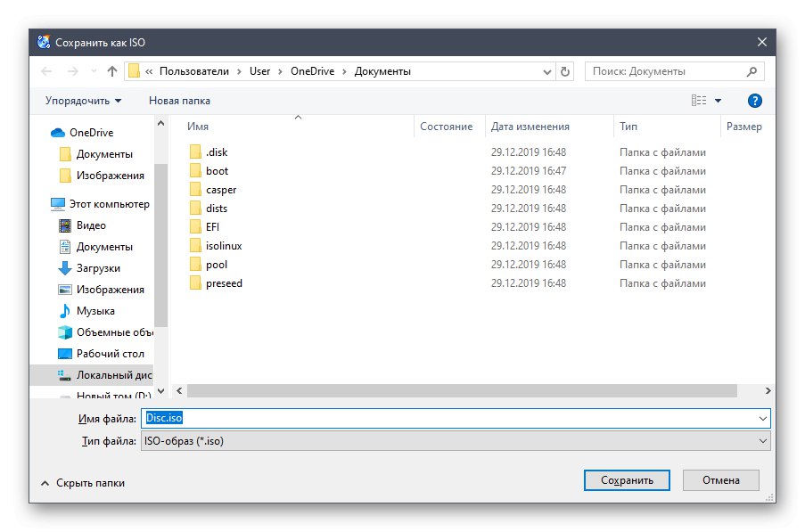805x532 pixels.
Task: Click Документы in the address breadcrumb
Action: point(382,71)
